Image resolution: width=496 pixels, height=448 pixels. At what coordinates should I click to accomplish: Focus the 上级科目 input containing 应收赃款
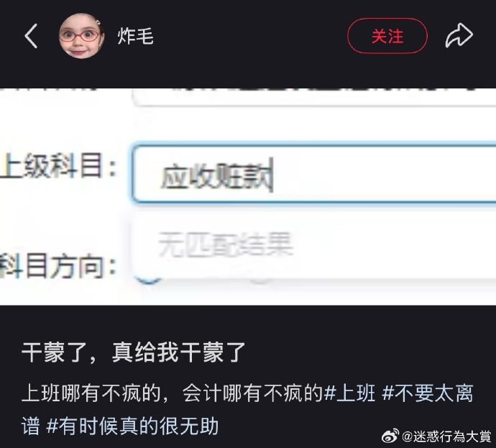tap(314, 173)
